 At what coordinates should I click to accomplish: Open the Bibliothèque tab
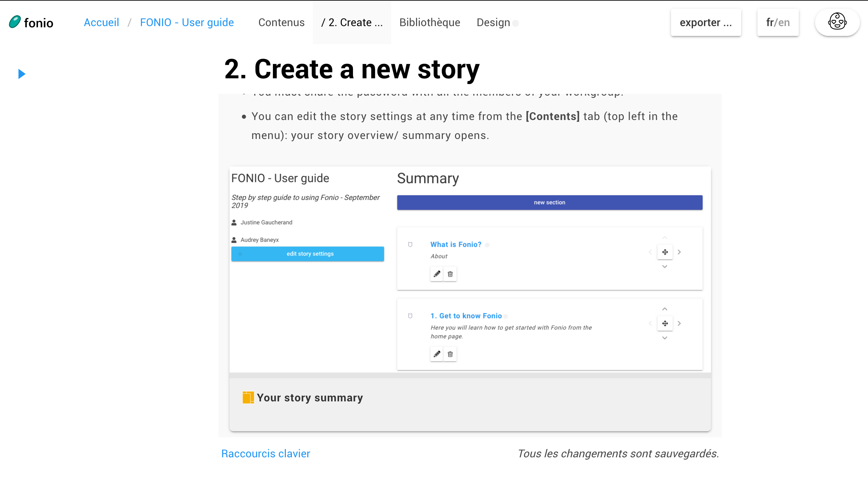pos(430,22)
